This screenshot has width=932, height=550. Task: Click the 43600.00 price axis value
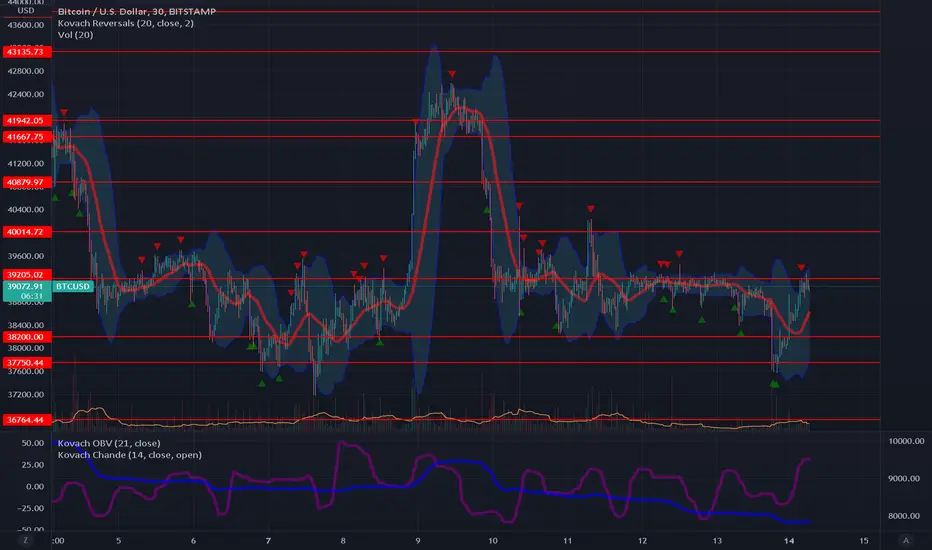coord(26,25)
